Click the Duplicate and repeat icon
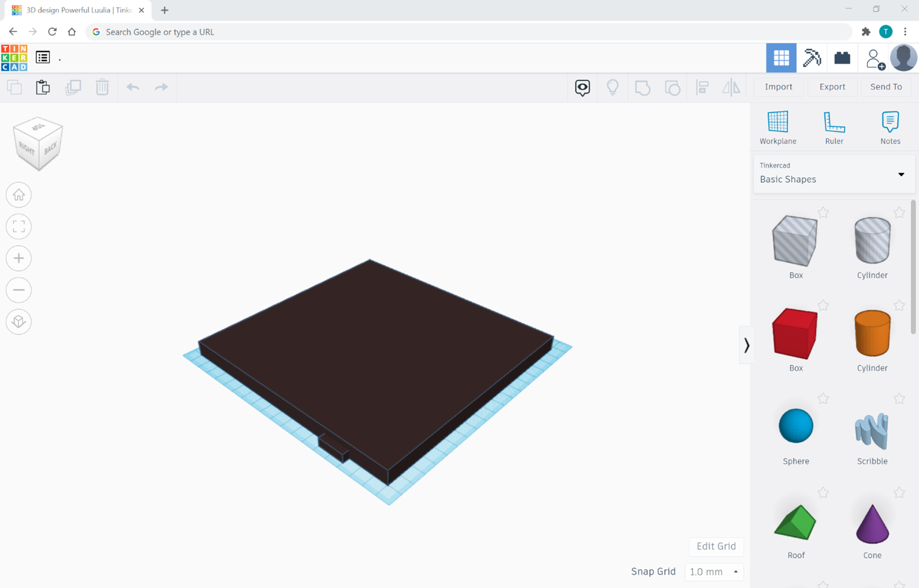Image resolution: width=919 pixels, height=588 pixels. (73, 87)
